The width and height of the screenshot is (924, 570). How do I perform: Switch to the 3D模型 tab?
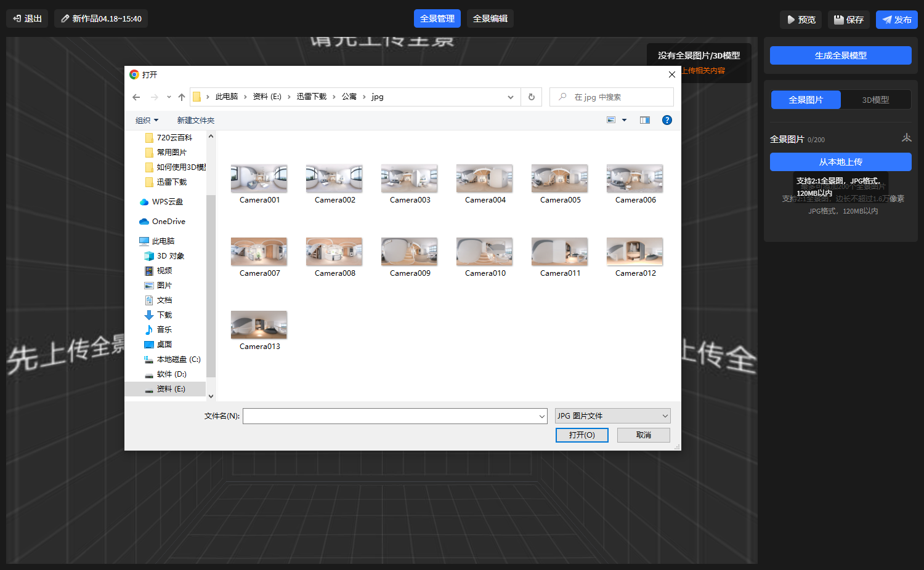875,100
